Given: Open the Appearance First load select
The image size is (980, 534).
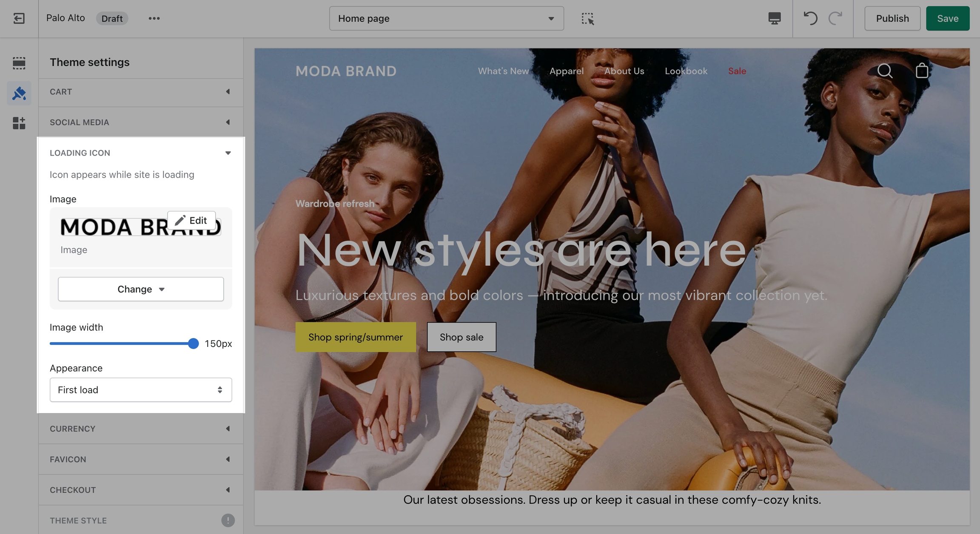Looking at the screenshot, I should (140, 389).
